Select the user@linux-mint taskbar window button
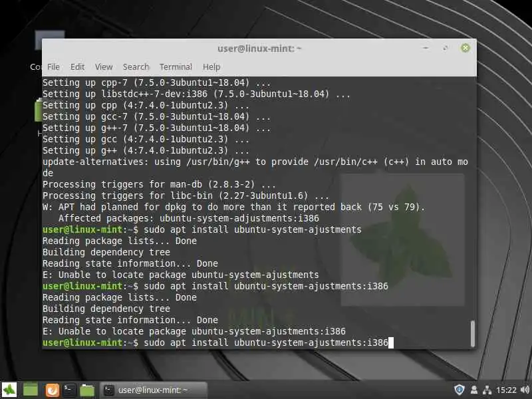The height and width of the screenshot is (399, 532). click(154, 390)
